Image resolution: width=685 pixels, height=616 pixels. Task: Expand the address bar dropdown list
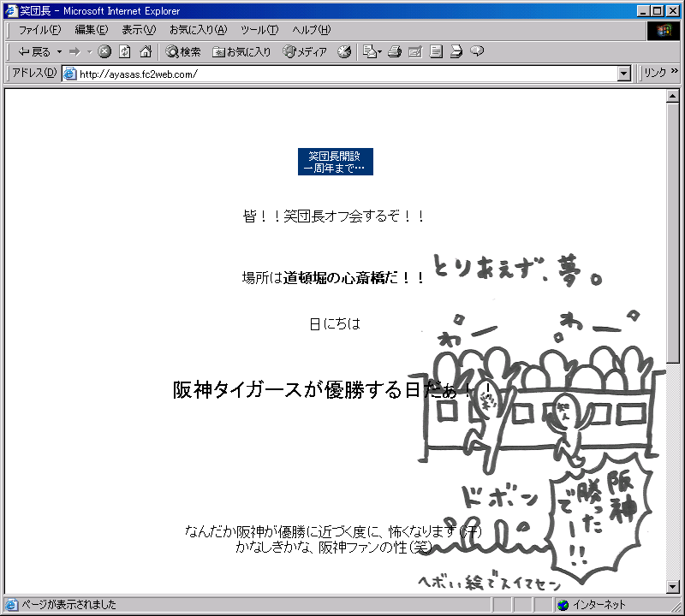point(625,74)
